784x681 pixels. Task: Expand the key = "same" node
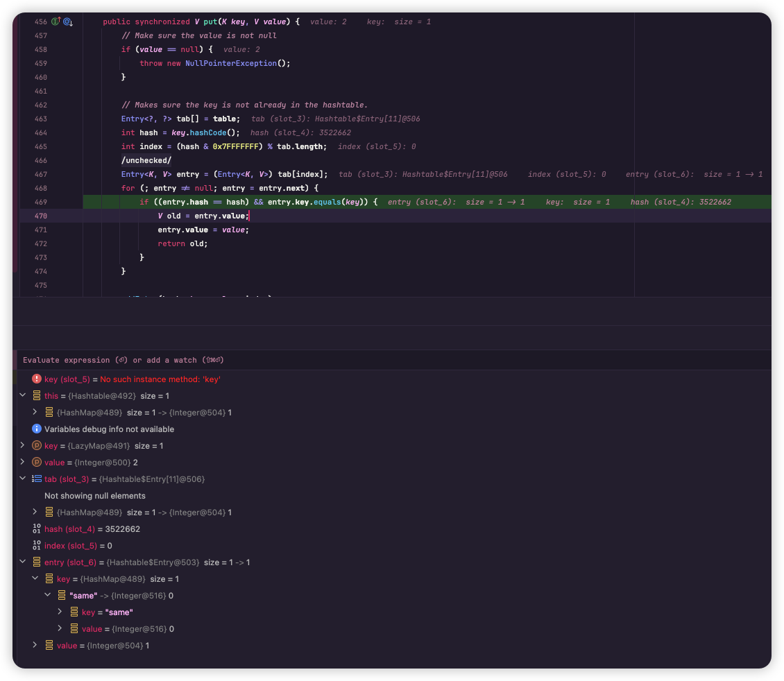[60, 612]
